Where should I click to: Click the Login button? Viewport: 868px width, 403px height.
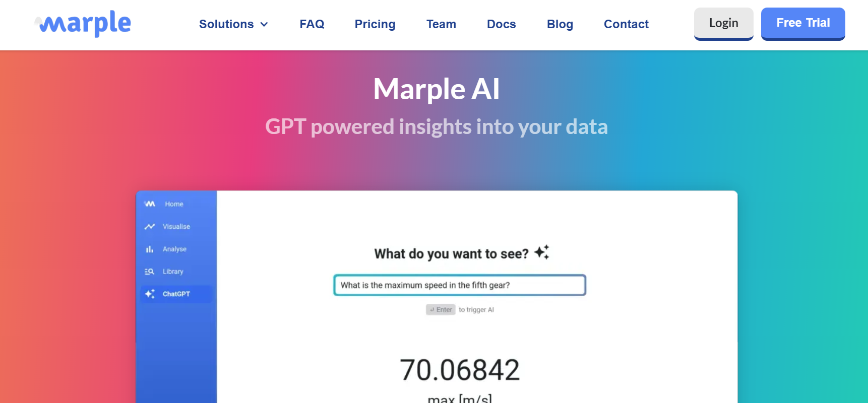723,23
